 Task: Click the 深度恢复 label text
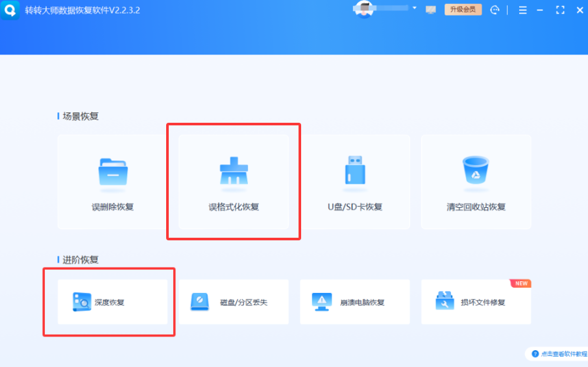109,303
